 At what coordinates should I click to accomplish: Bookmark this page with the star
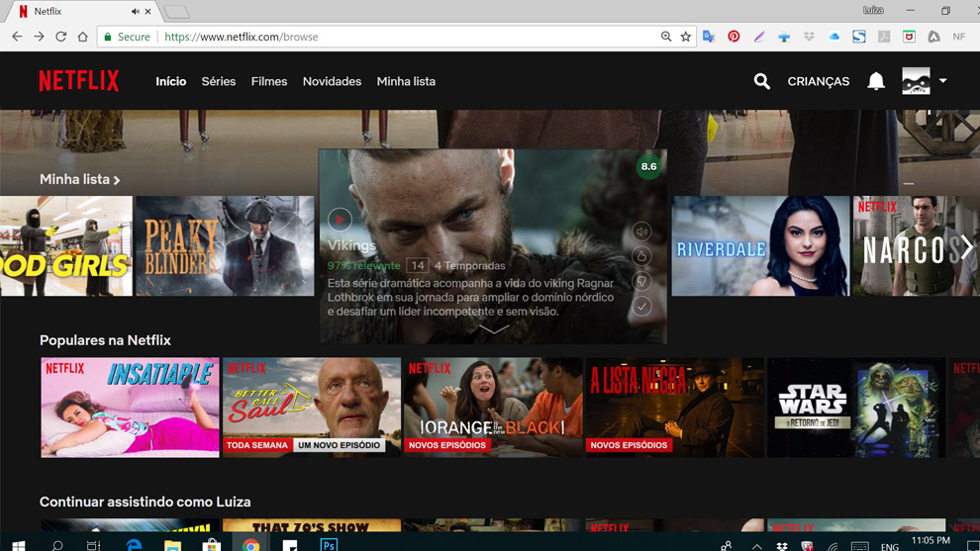pos(686,37)
